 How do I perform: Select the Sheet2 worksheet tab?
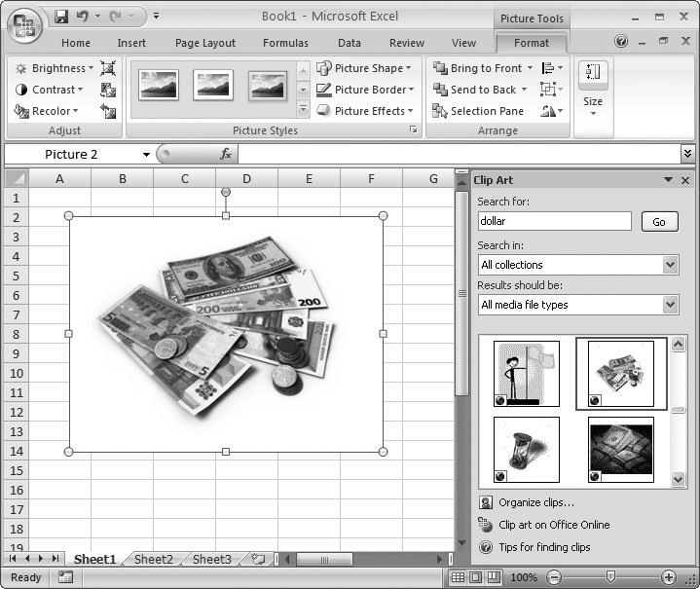coord(153,559)
